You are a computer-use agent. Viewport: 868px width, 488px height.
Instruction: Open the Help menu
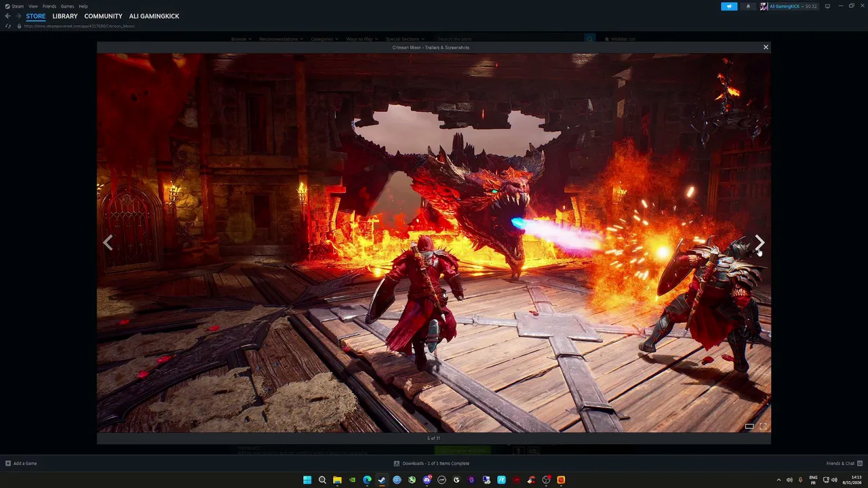(83, 6)
